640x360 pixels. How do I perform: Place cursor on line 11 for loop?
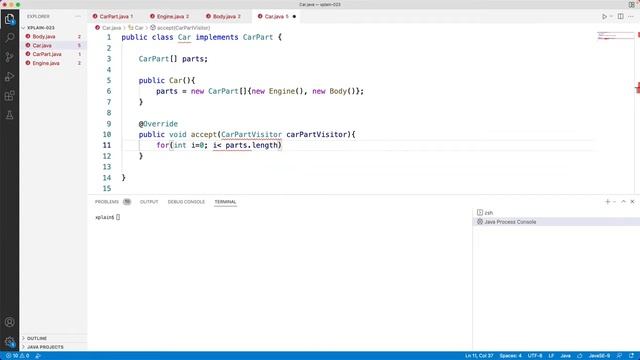[219, 145]
